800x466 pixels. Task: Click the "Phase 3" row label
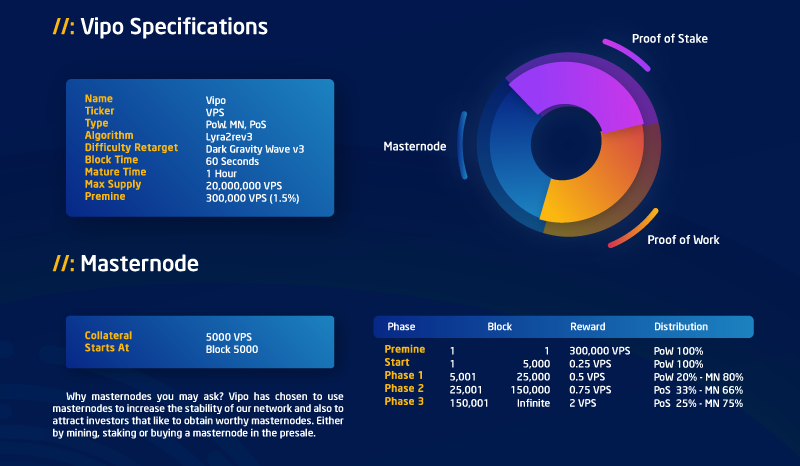pos(404,401)
